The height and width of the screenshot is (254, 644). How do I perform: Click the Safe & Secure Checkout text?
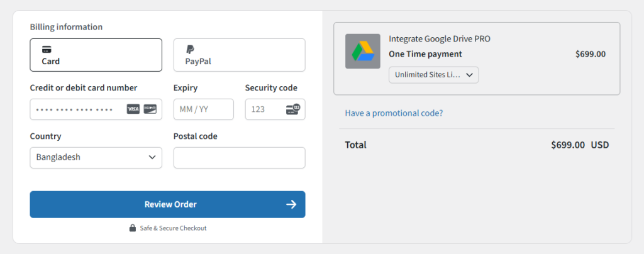pos(174,228)
